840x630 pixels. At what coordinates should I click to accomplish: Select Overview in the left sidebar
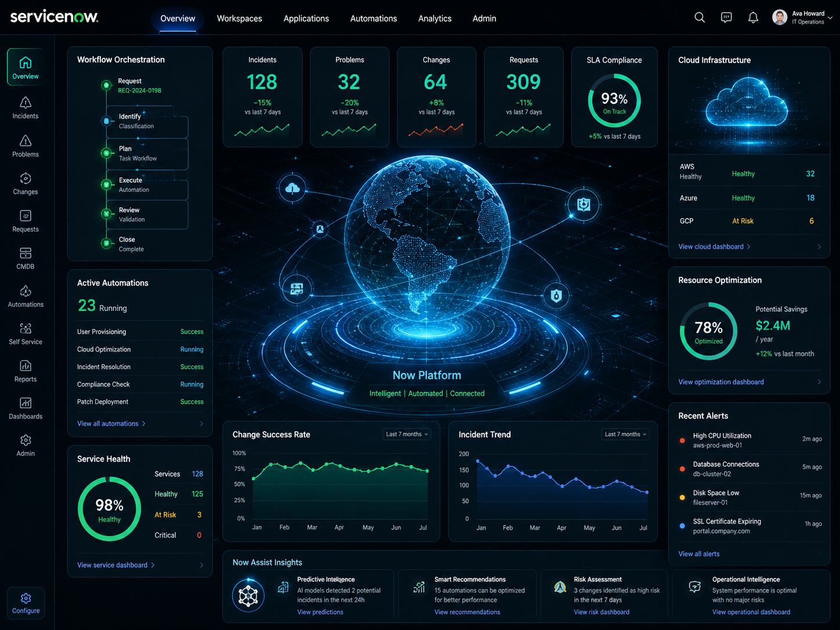tap(26, 67)
